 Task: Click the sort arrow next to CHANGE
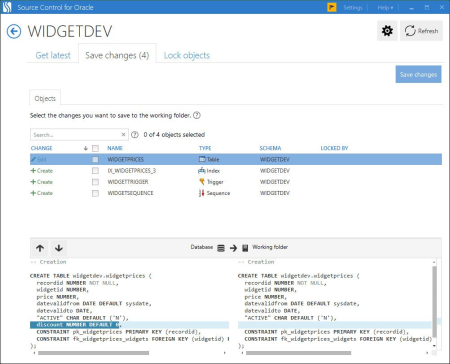(x=86, y=148)
